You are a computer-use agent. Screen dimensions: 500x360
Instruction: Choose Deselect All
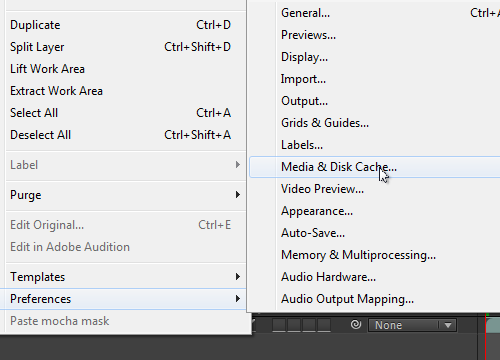click(x=123, y=135)
